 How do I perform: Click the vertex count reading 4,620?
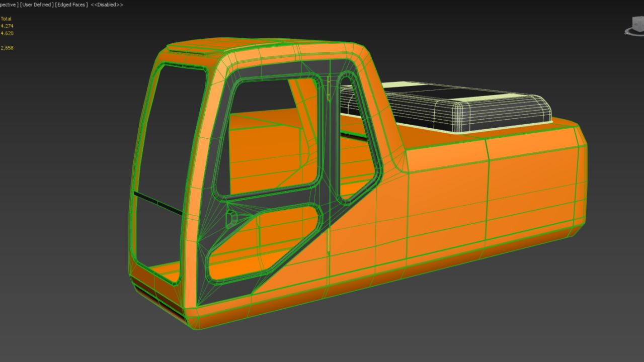[x=7, y=33]
